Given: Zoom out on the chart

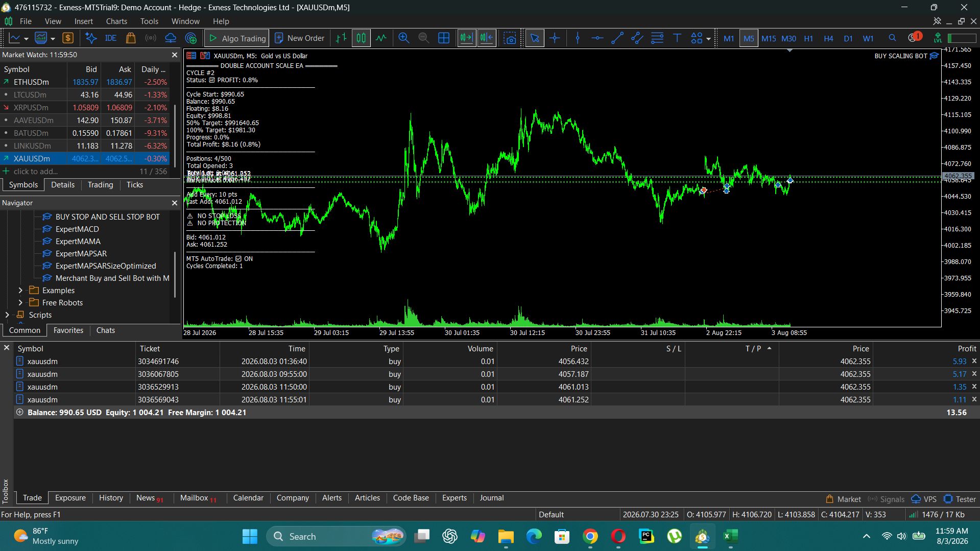Looking at the screenshot, I should (423, 38).
